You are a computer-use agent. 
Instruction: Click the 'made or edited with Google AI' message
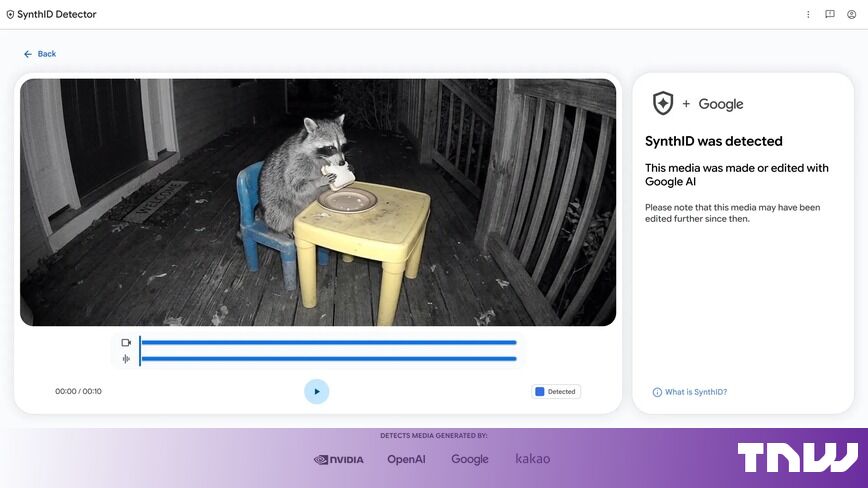[x=737, y=175]
